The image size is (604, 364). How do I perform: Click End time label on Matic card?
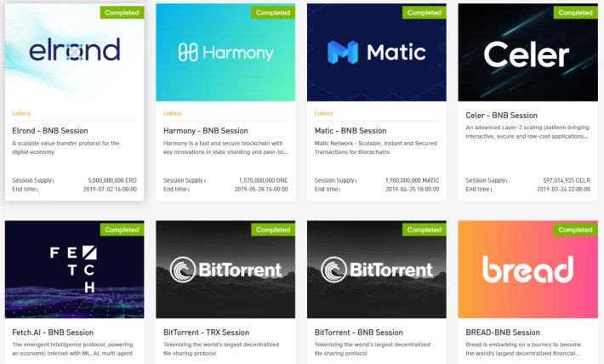click(328, 189)
